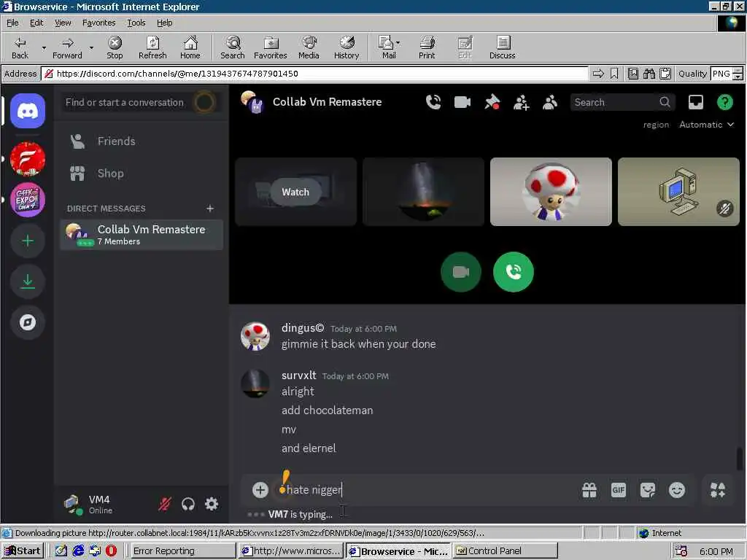
Task: Create DM with Direct Messages plus
Action: click(x=210, y=208)
